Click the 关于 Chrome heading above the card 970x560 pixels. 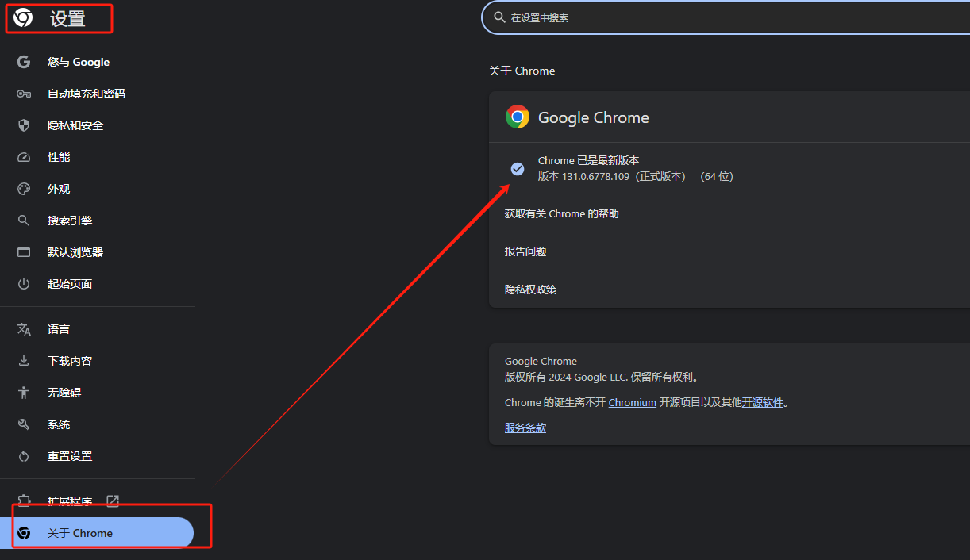(522, 71)
